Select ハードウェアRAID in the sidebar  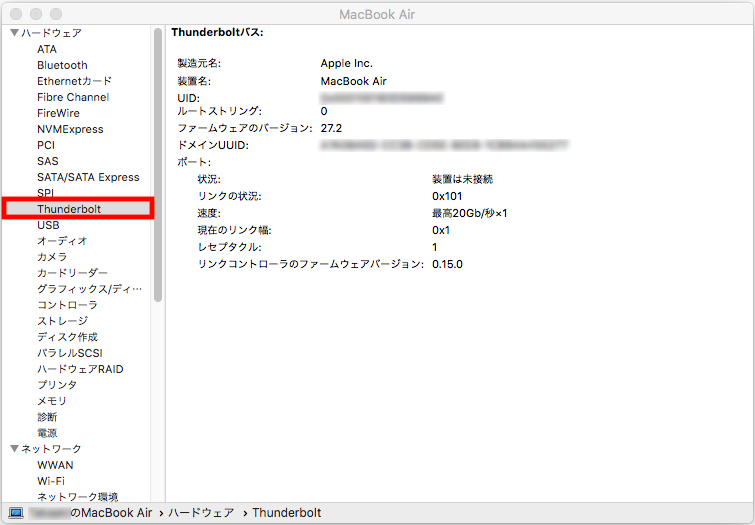80,369
